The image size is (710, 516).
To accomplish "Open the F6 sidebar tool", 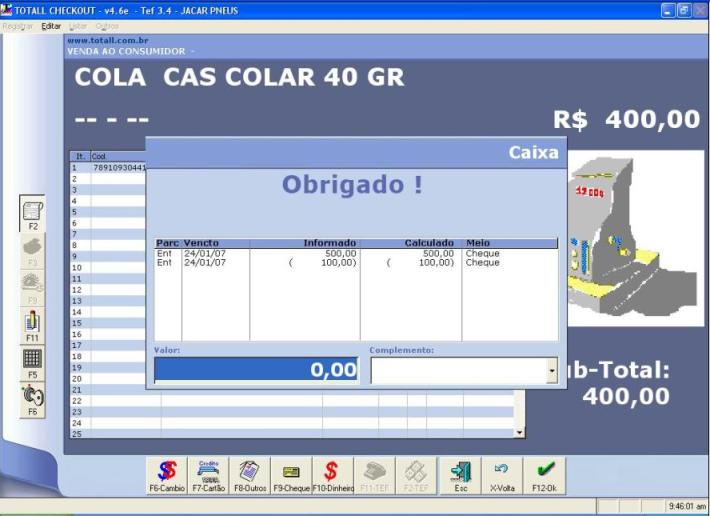I will coord(33,400).
